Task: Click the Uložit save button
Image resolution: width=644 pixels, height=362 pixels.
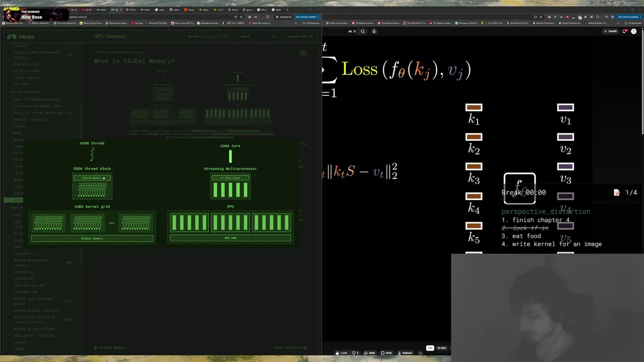Action: tap(387, 353)
